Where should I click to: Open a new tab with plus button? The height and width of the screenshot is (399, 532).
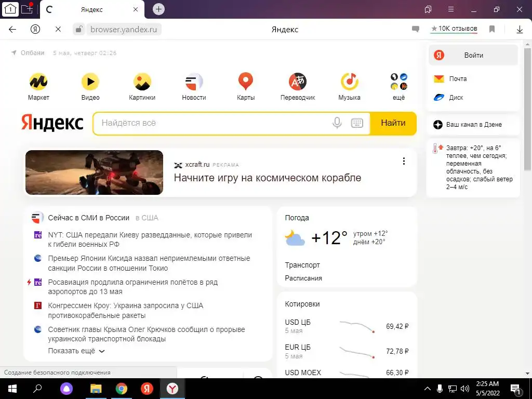(x=158, y=9)
